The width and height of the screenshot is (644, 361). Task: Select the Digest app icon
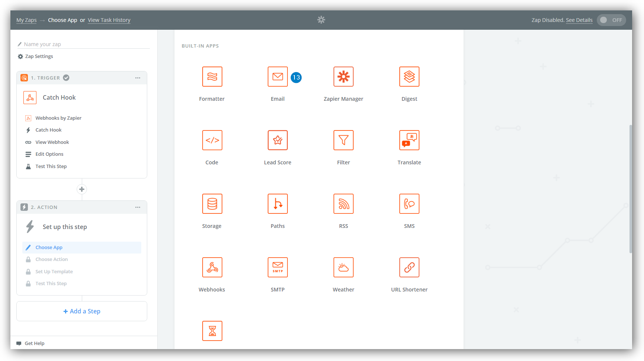click(409, 77)
